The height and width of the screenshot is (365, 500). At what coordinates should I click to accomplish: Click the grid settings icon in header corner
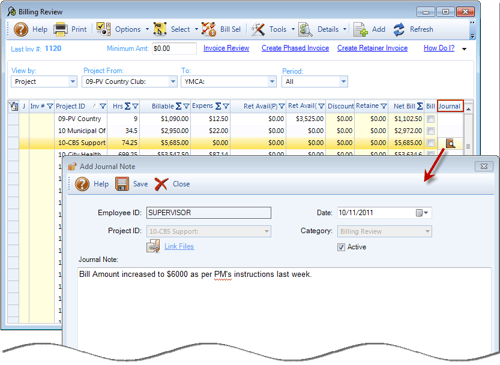tap(14, 106)
